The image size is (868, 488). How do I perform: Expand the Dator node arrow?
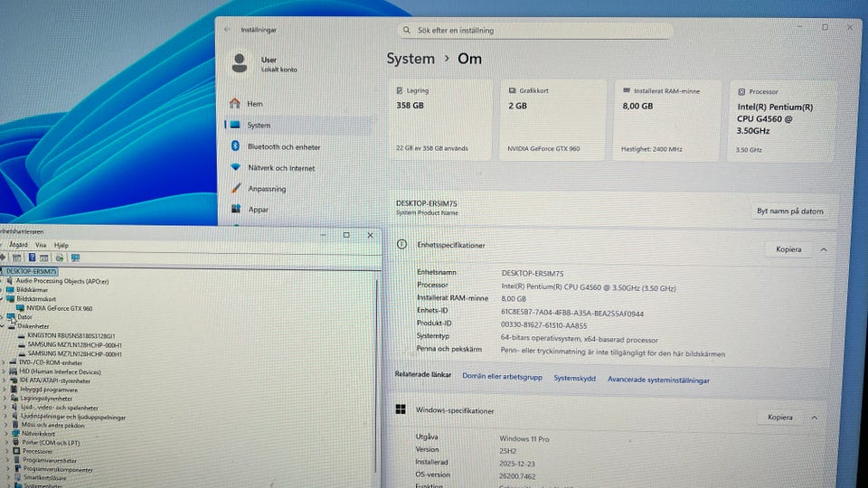[x=2, y=317]
